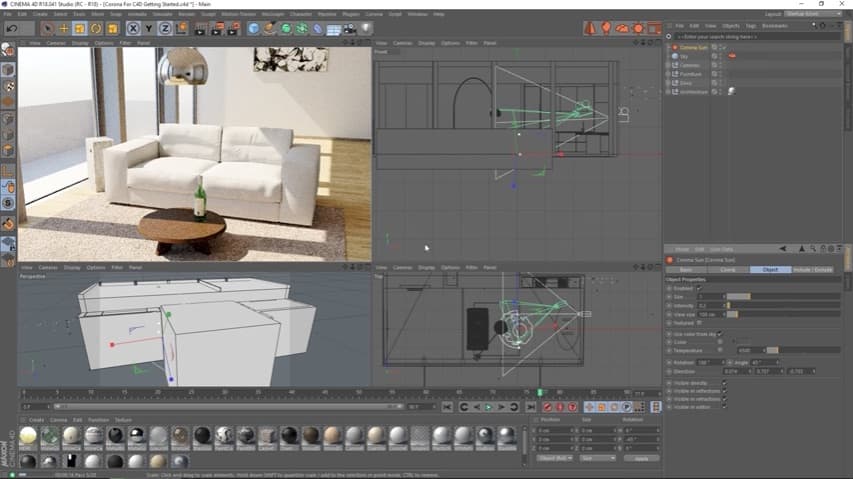
Task: Toggle the X axis lock icon
Action: pos(133,28)
